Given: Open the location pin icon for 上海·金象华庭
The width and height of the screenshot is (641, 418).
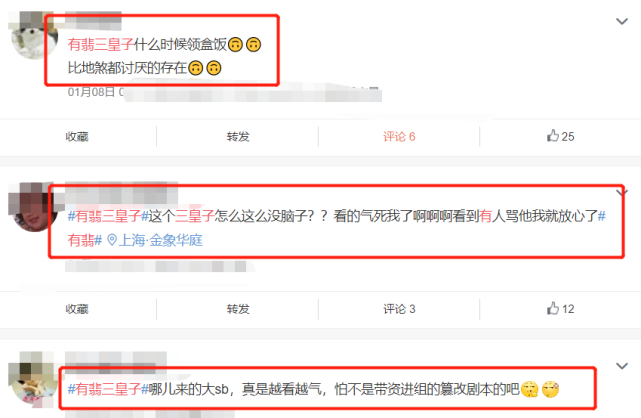Looking at the screenshot, I should pyautogui.click(x=112, y=240).
